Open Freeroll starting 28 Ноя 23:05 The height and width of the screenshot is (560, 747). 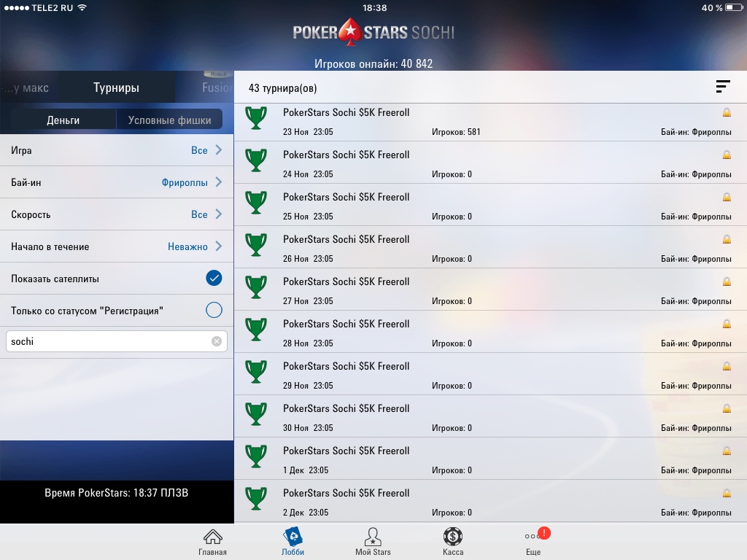tap(490, 332)
